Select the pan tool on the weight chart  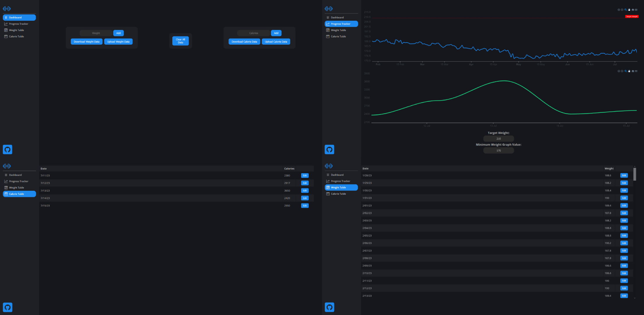pyautogui.click(x=629, y=10)
